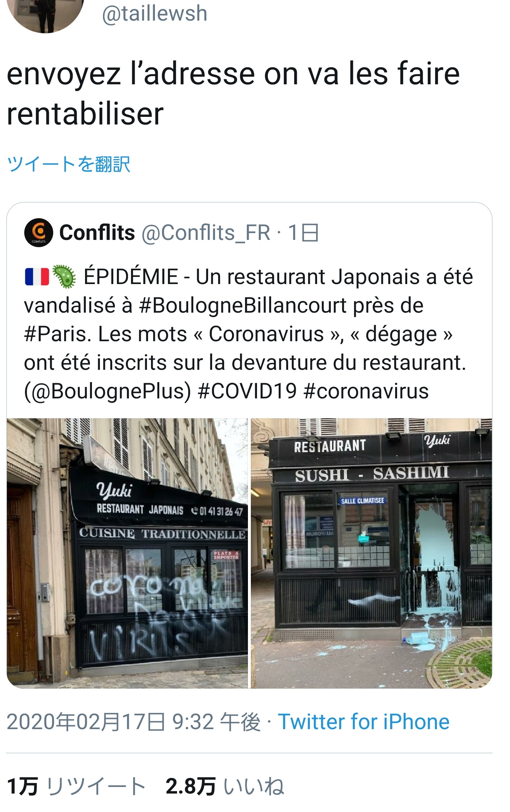Open the quoted tweet's 1日 timestamp
Image resolution: width=510 pixels, height=812 pixels.
tap(303, 233)
